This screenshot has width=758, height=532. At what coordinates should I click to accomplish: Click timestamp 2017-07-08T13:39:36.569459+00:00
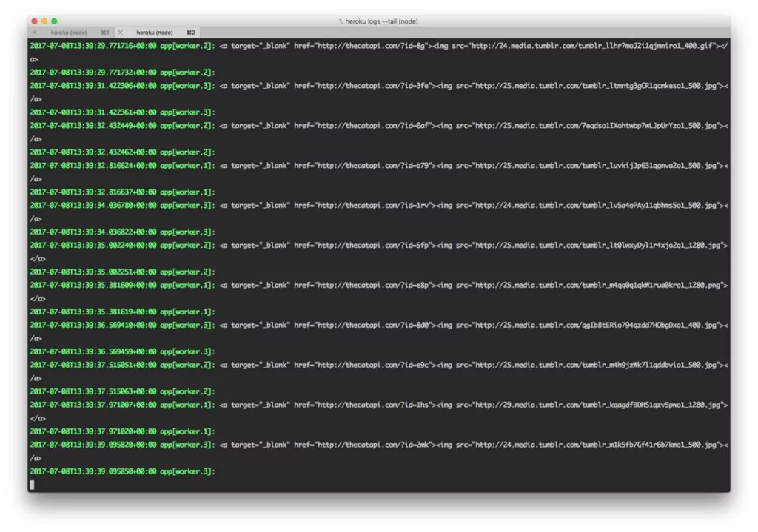[x=93, y=351]
